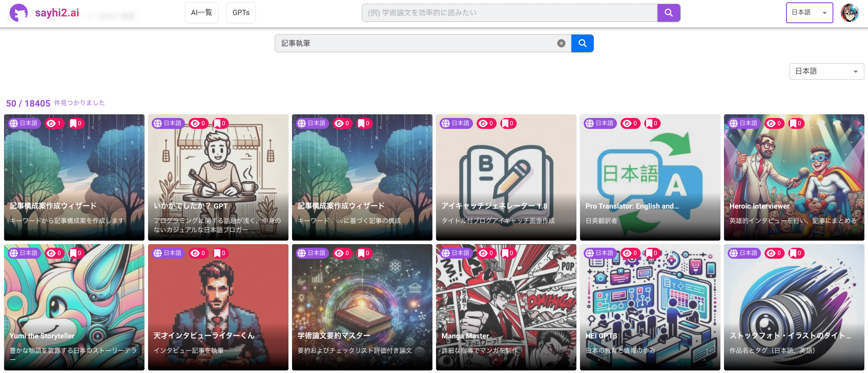This screenshot has height=373, width=868.
Task: Click 日本の教育と情報の歩み description
Action: click(x=620, y=350)
